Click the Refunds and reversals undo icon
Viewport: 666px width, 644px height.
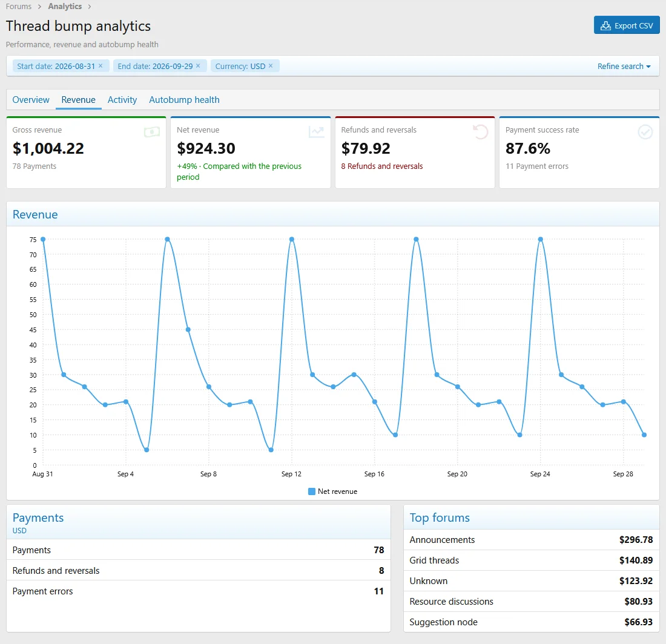tap(480, 132)
